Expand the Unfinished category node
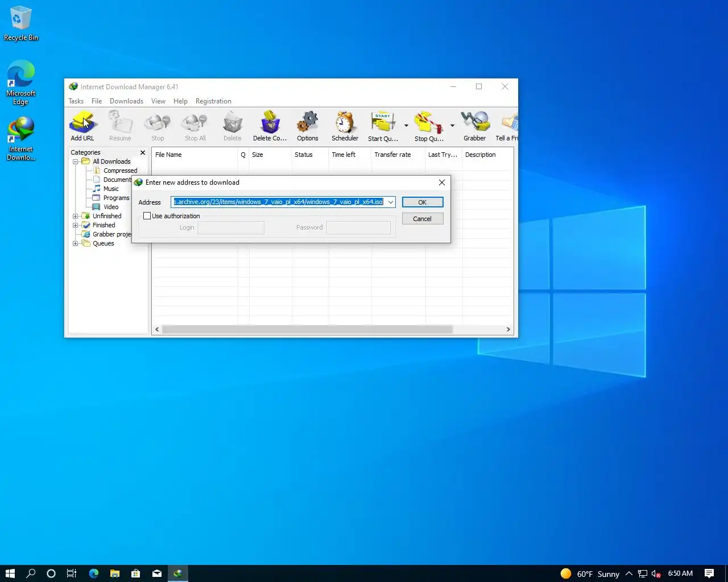This screenshot has height=582, width=728. 75,216
